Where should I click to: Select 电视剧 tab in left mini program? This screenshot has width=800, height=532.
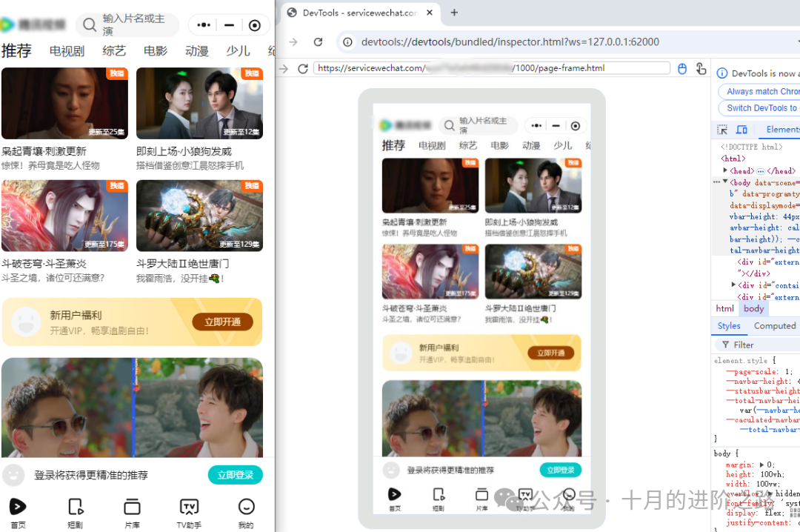pos(67,51)
